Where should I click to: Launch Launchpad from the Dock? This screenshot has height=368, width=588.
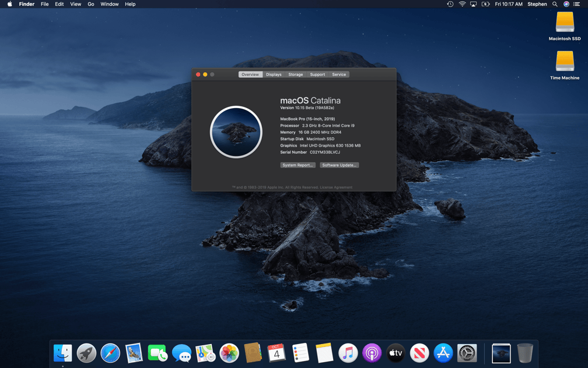point(86,353)
